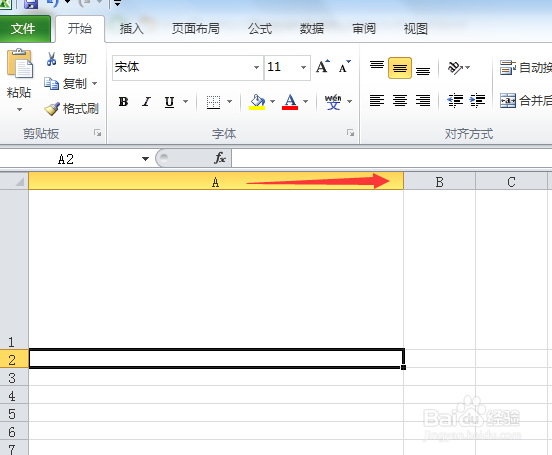Click the decrease indent icon
The image size is (552, 455).
coord(455,101)
